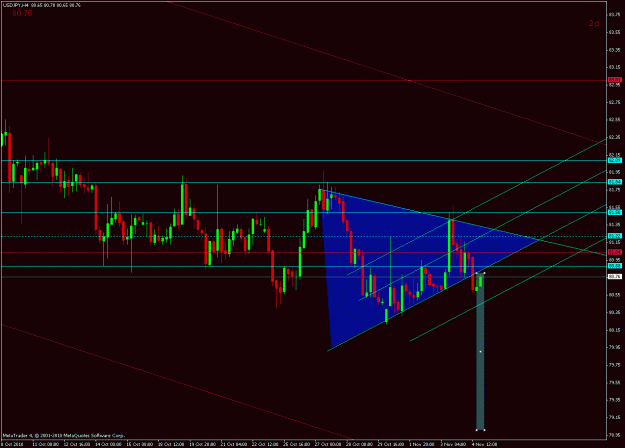Click the white 80.76 current price label
The image size is (625, 448).
coord(615,276)
